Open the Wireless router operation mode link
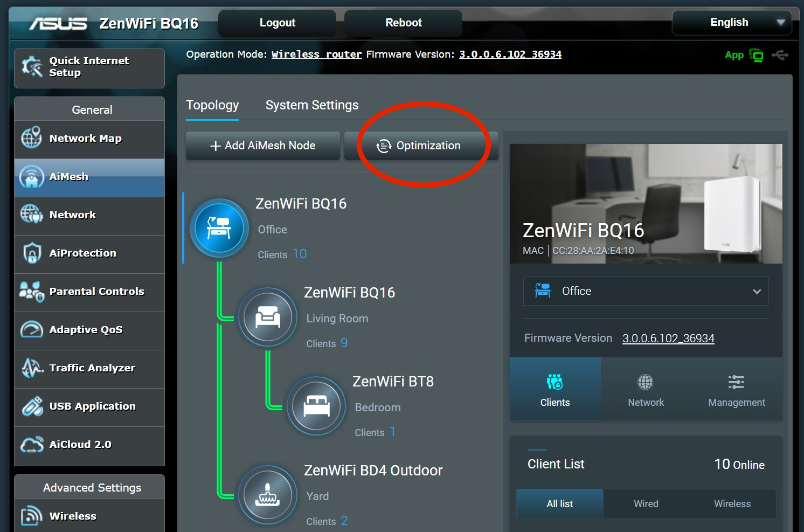804x532 pixels. pos(316,54)
